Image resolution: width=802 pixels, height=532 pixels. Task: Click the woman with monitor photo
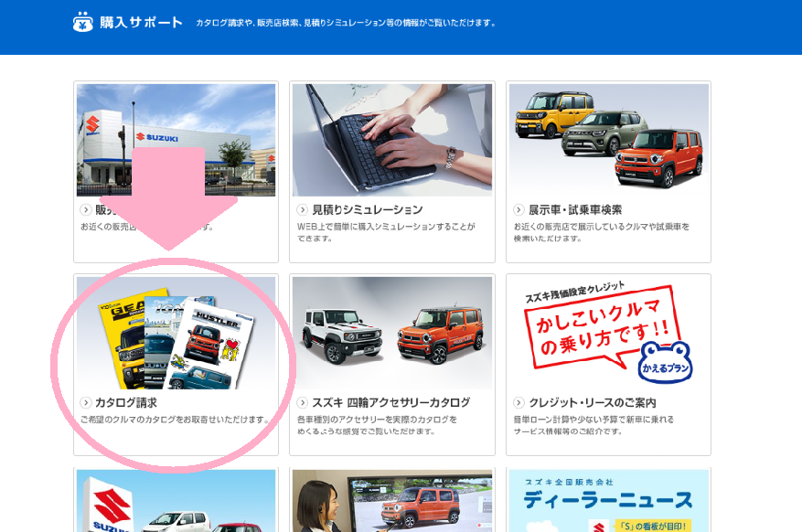pyautogui.click(x=392, y=501)
